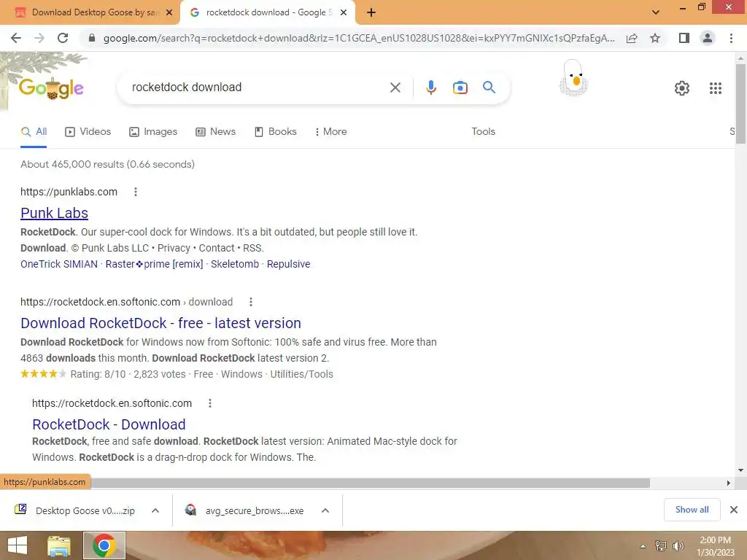Reload the current page
747x560 pixels.
click(63, 38)
